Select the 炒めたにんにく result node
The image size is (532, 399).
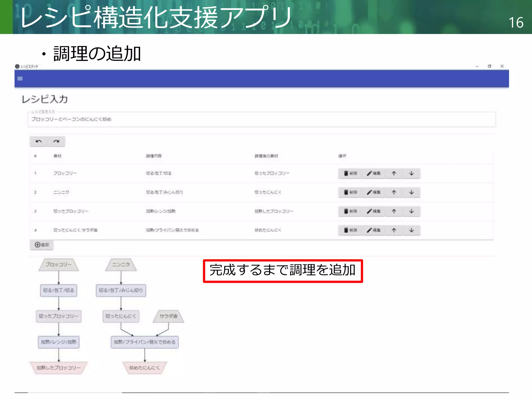145,368
